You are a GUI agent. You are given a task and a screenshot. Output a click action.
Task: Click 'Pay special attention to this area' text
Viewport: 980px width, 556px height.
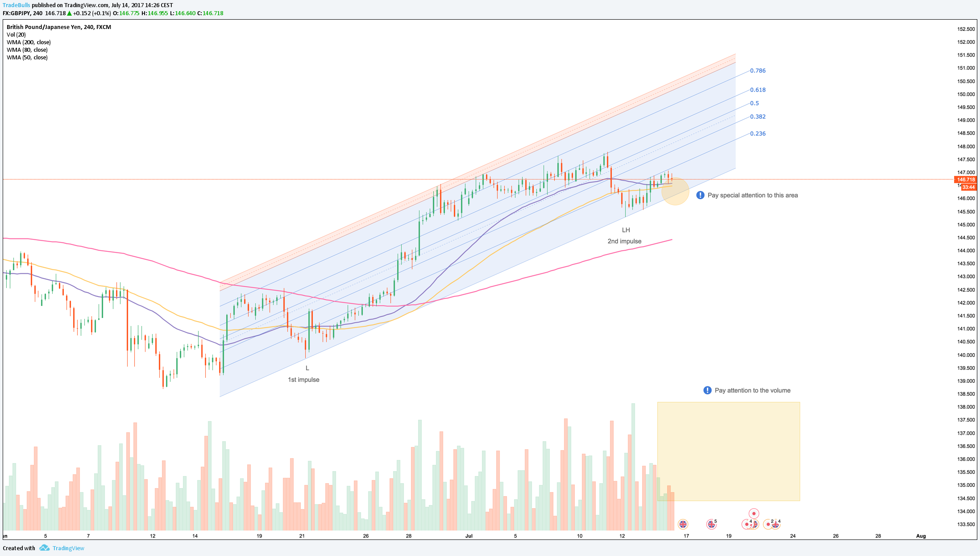point(753,195)
